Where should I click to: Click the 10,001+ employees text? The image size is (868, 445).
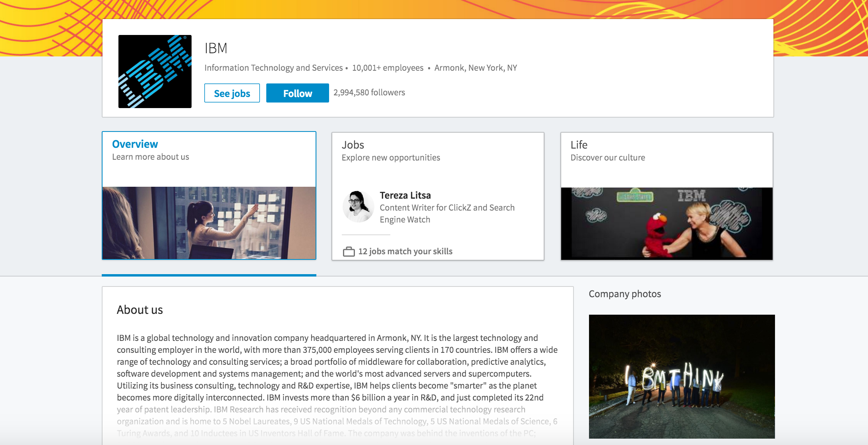pos(387,68)
